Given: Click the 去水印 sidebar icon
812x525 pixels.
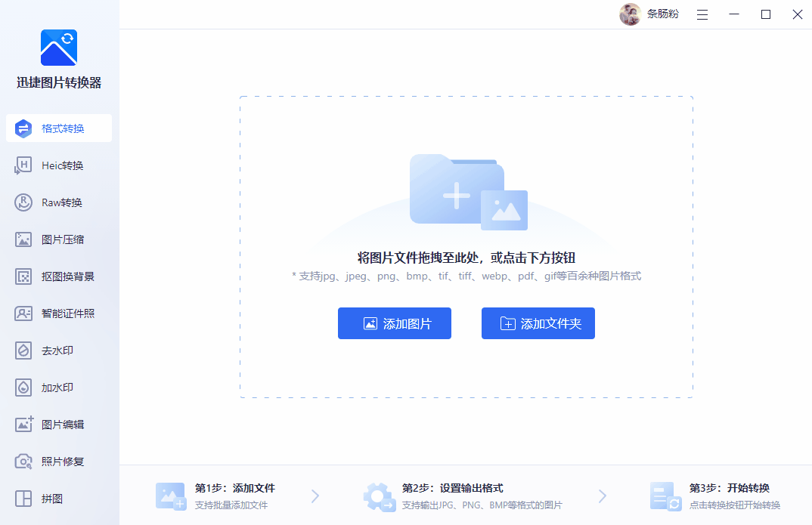Looking at the screenshot, I should click(x=23, y=351).
